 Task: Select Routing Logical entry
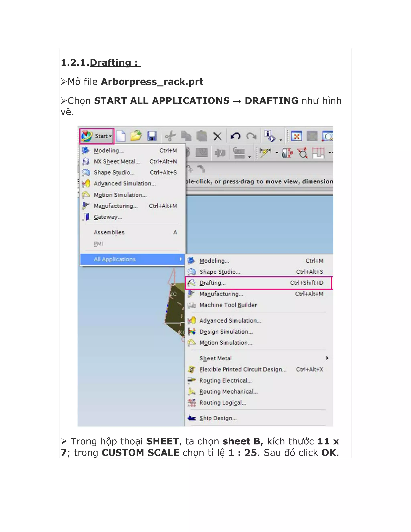point(259,403)
